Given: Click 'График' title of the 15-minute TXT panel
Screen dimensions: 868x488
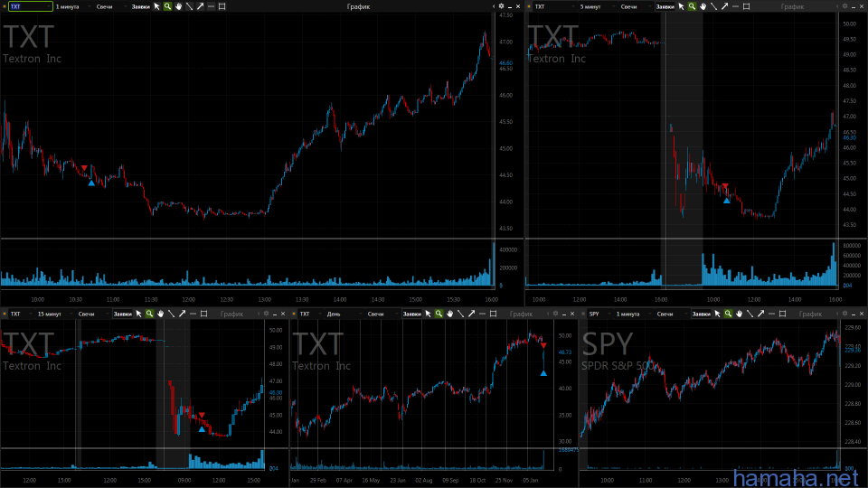Looking at the screenshot, I should tap(231, 314).
